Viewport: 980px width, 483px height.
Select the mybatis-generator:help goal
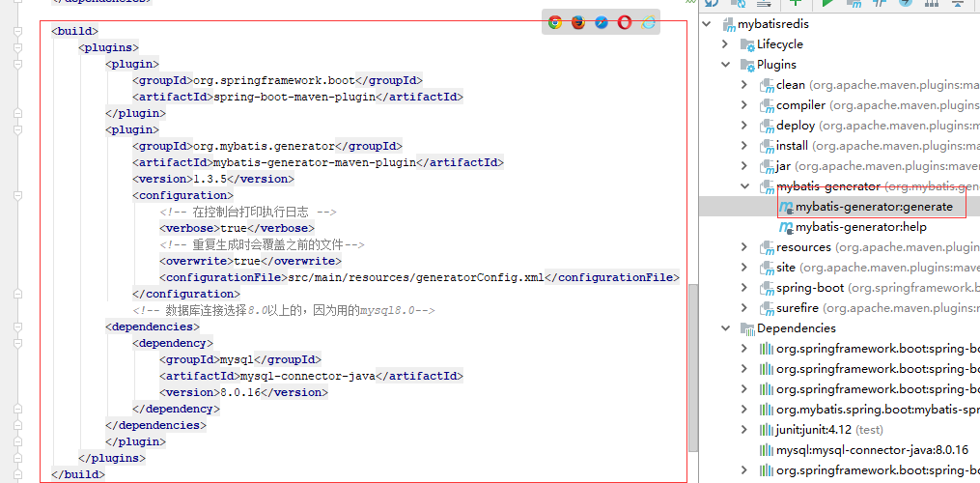point(860,226)
